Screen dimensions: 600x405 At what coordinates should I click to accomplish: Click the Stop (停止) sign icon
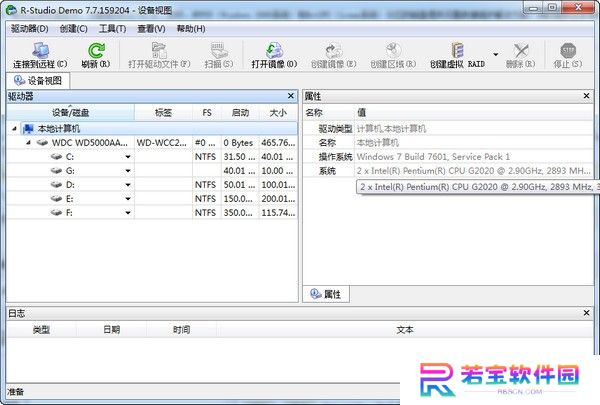click(x=568, y=51)
